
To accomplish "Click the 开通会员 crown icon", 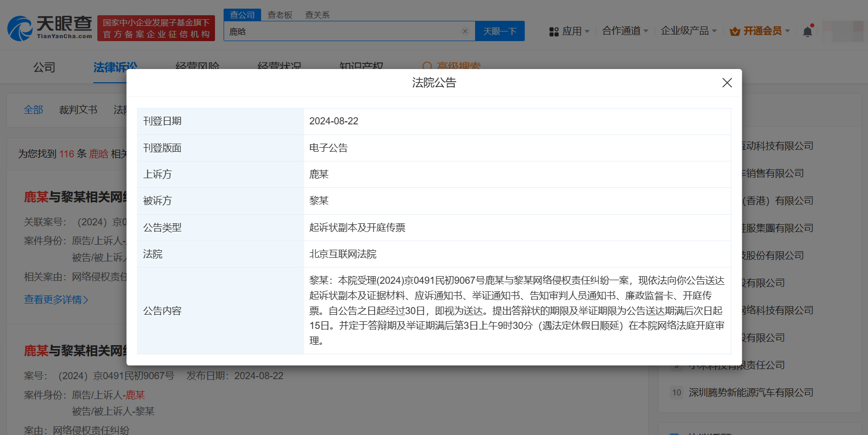I will click(x=735, y=31).
